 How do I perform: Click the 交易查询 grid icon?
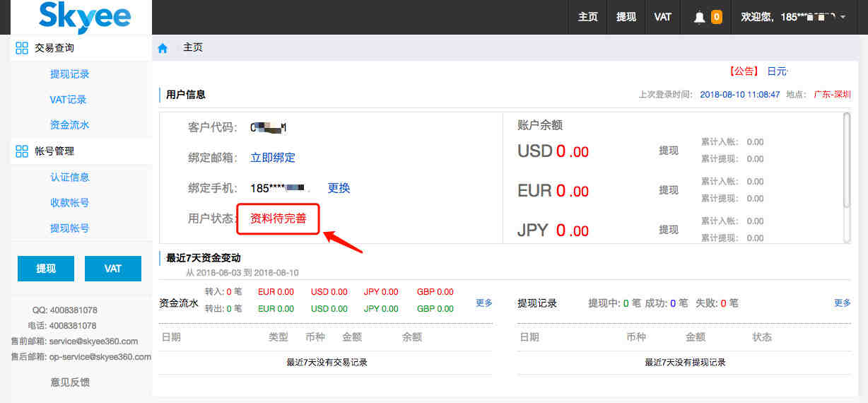coord(22,48)
